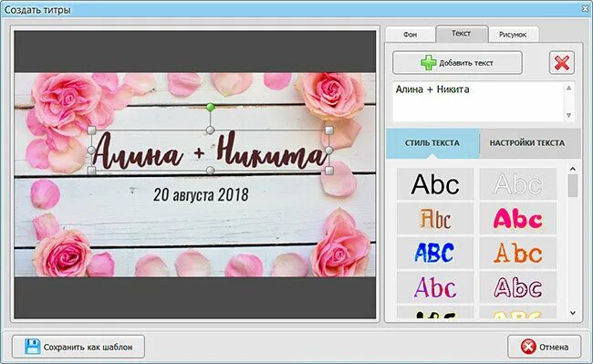593x364 pixels.
Task: Click the Отмена cancel button
Action: point(545,347)
